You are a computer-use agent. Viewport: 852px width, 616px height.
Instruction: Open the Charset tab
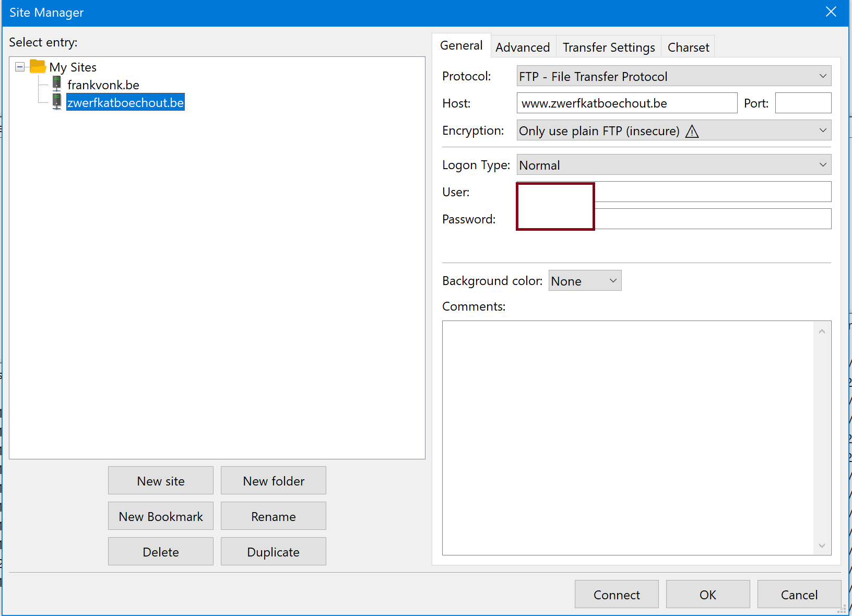(x=688, y=48)
